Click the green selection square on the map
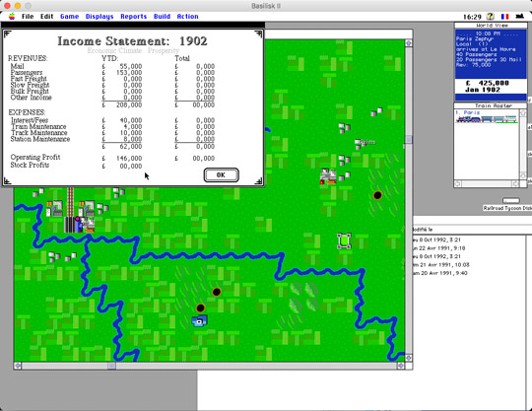The image size is (532, 411). pos(344,240)
